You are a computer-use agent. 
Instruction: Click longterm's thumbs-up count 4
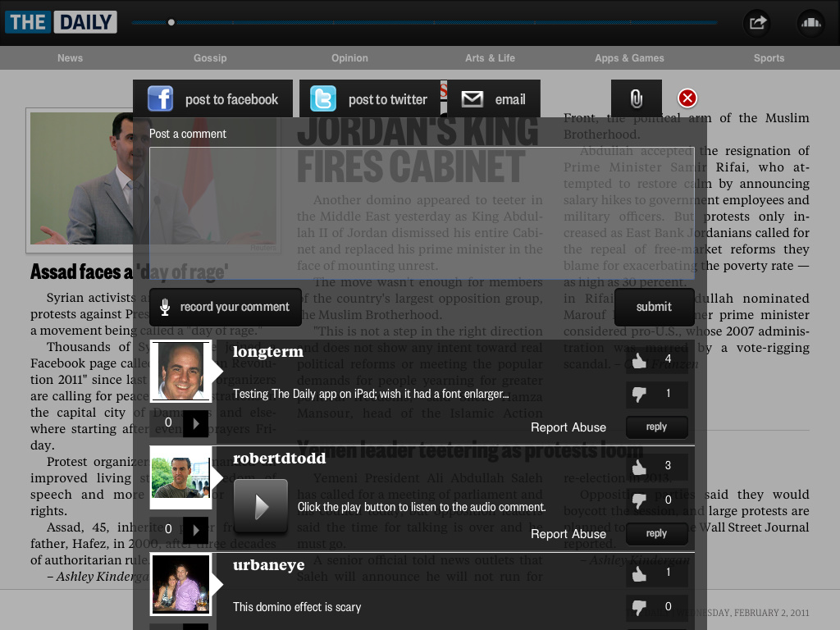point(668,359)
